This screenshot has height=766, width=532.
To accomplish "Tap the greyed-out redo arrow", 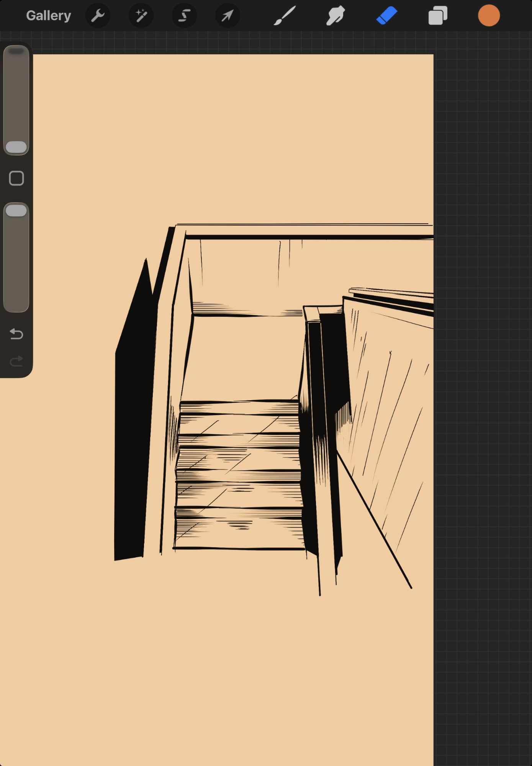I will pyautogui.click(x=16, y=361).
